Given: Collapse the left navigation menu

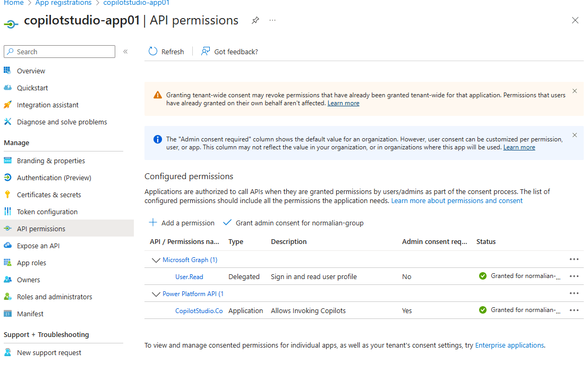Looking at the screenshot, I should click(x=125, y=52).
